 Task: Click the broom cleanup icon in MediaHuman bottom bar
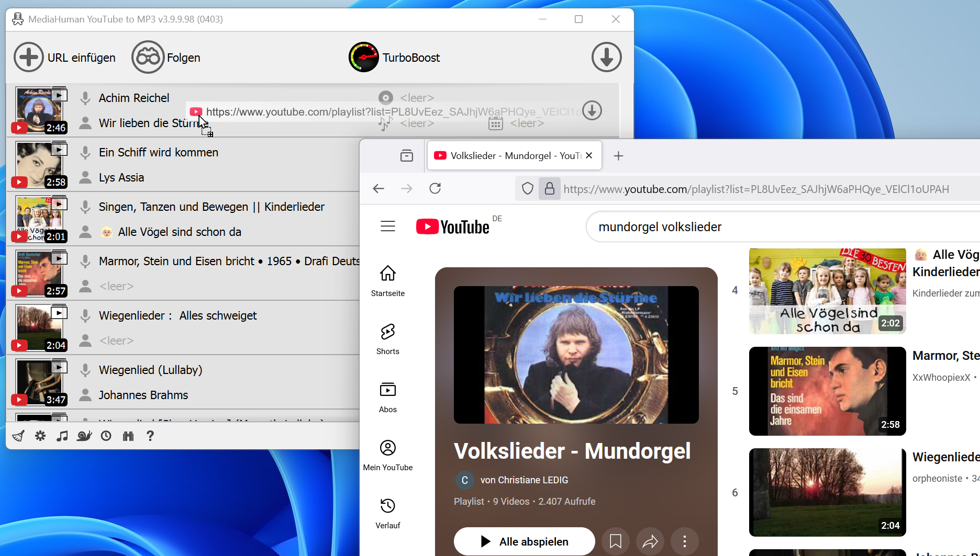click(18, 436)
